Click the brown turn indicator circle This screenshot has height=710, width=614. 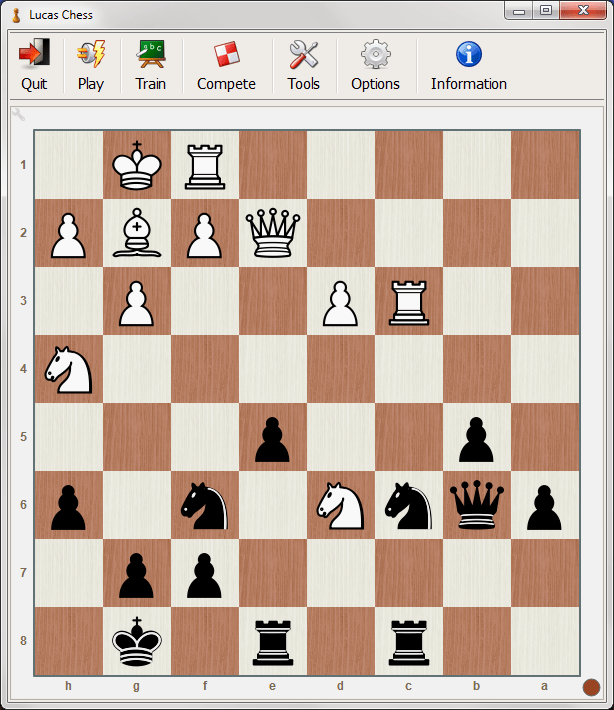pos(591,687)
